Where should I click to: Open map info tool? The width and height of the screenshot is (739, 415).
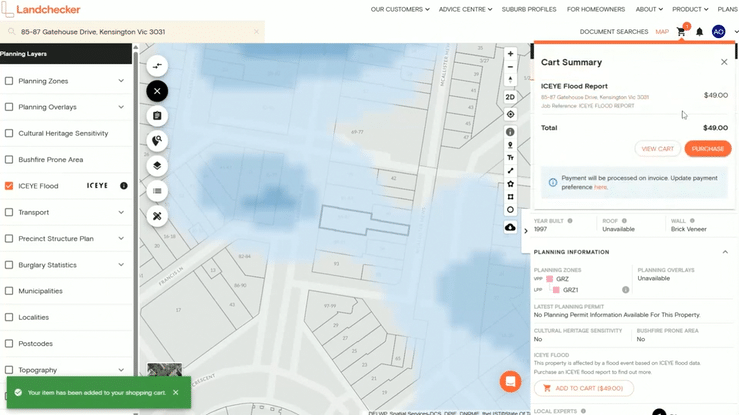coord(510,132)
